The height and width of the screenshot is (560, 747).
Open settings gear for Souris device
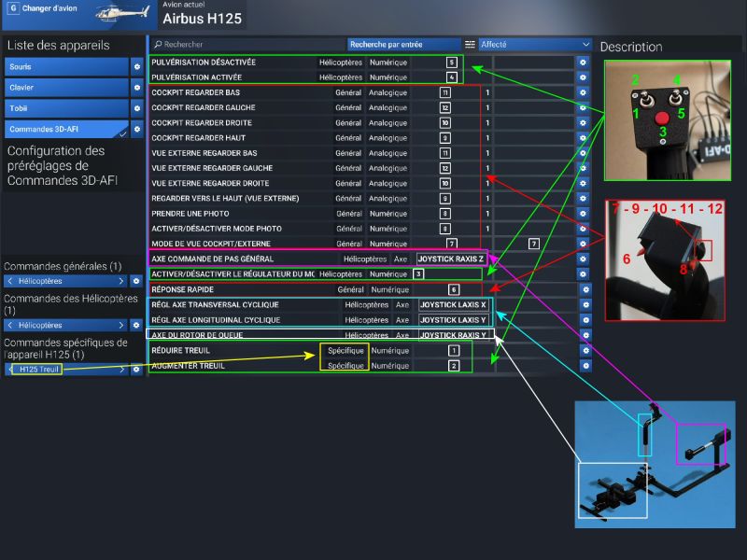(x=136, y=66)
